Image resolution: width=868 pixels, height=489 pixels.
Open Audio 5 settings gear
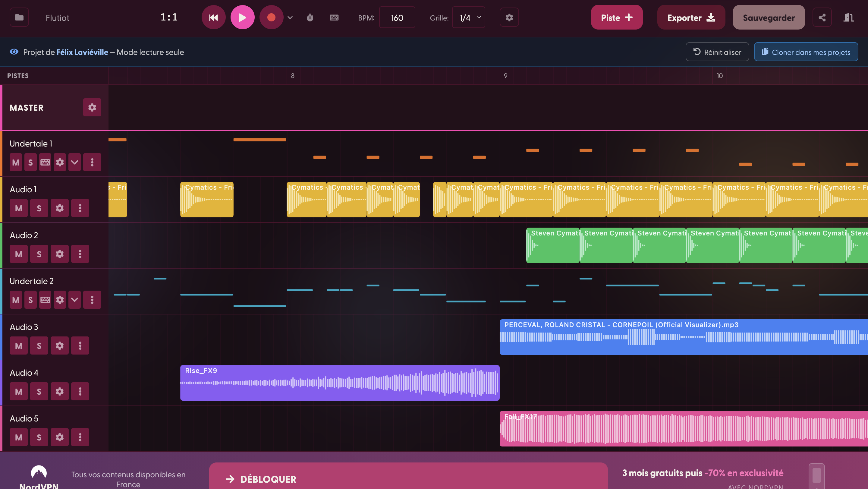[60, 437]
